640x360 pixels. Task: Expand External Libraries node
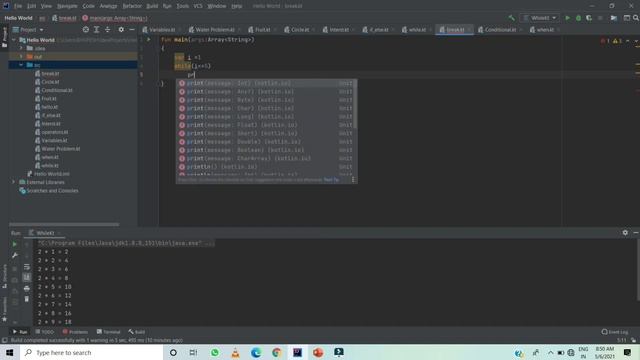13,182
